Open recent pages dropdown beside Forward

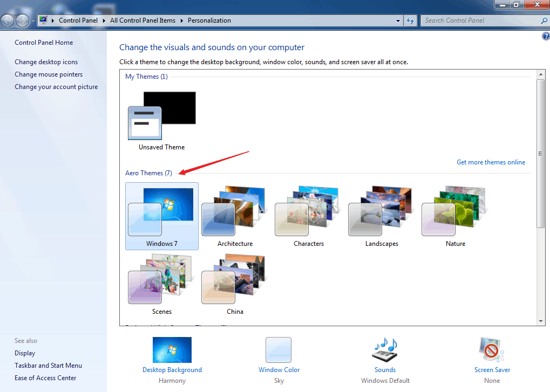tap(33, 20)
